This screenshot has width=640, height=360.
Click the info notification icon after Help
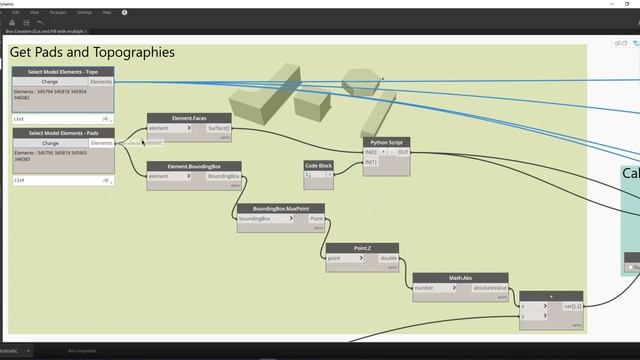(124, 13)
